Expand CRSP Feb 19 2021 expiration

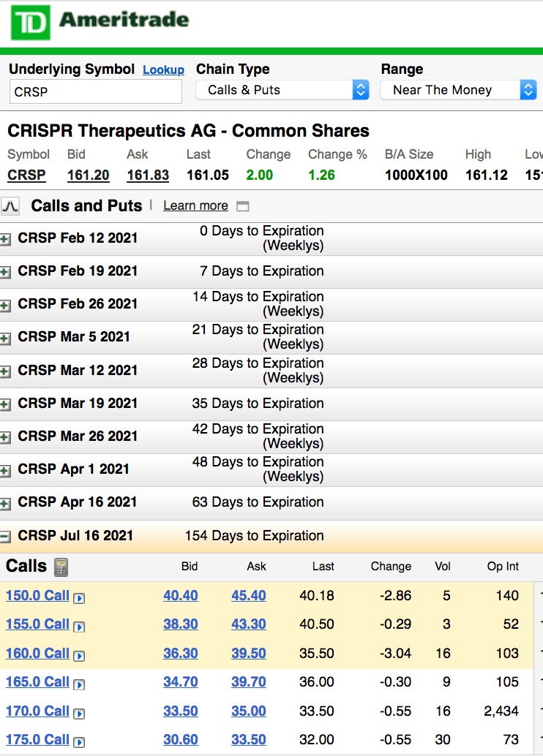5,273
